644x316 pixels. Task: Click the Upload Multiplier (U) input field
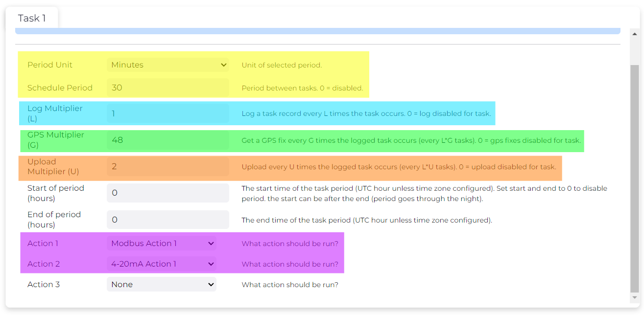pyautogui.click(x=167, y=166)
